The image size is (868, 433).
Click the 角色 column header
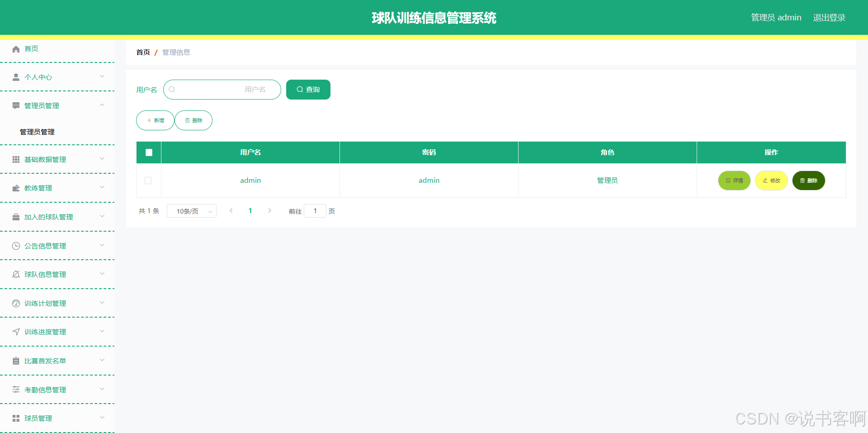[608, 152]
